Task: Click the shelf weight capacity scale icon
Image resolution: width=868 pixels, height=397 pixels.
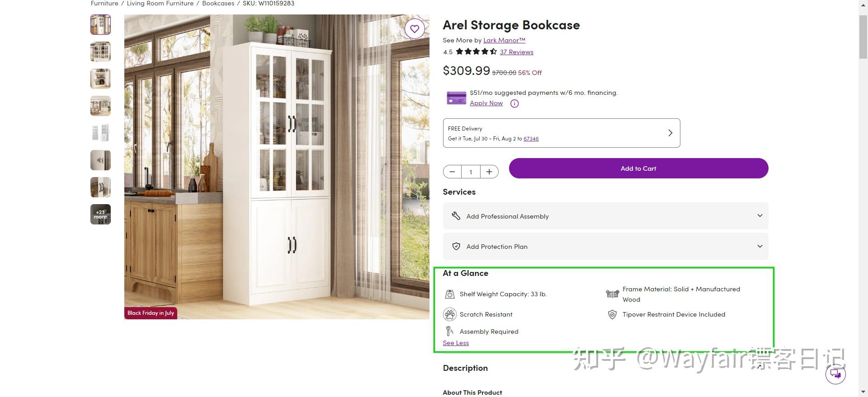Action: click(450, 294)
